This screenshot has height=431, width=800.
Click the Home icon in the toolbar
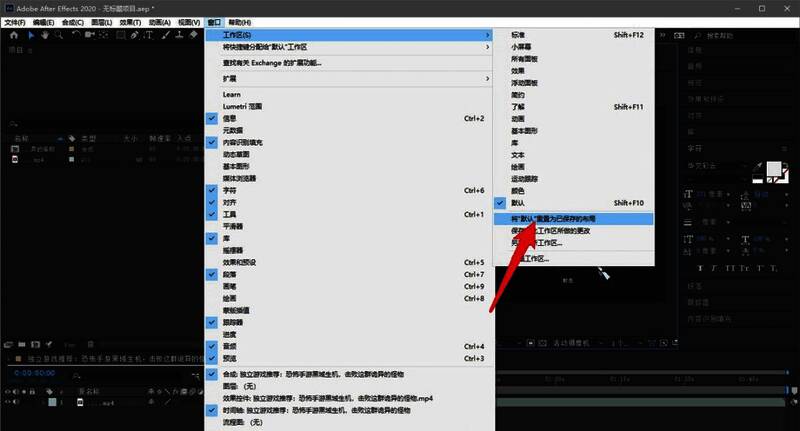(14, 35)
